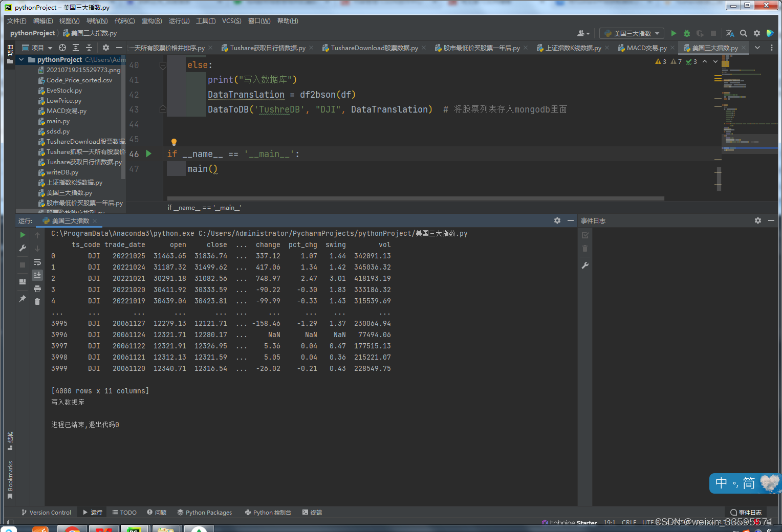Collapse the pythonProject tree root
This screenshot has width=782, height=532.
21,60
